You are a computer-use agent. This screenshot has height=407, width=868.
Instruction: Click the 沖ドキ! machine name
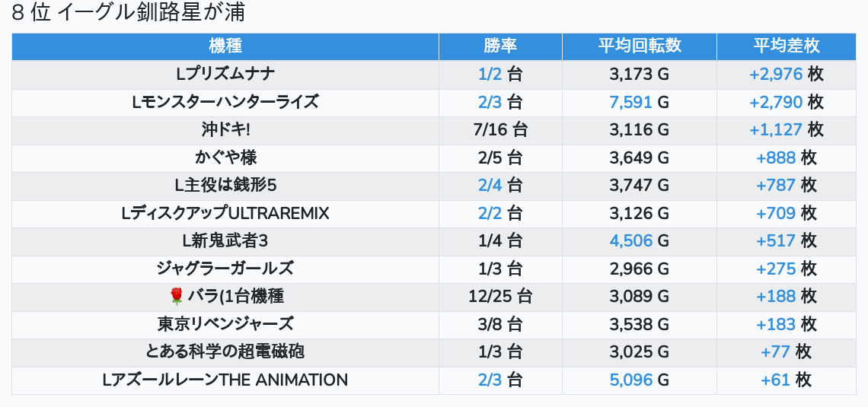click(225, 129)
